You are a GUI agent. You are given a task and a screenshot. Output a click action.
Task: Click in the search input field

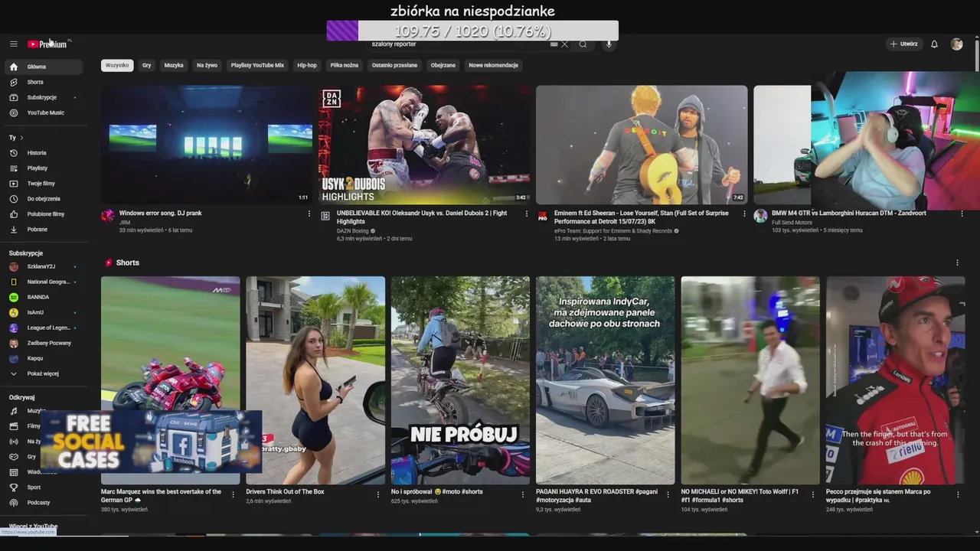click(458, 44)
